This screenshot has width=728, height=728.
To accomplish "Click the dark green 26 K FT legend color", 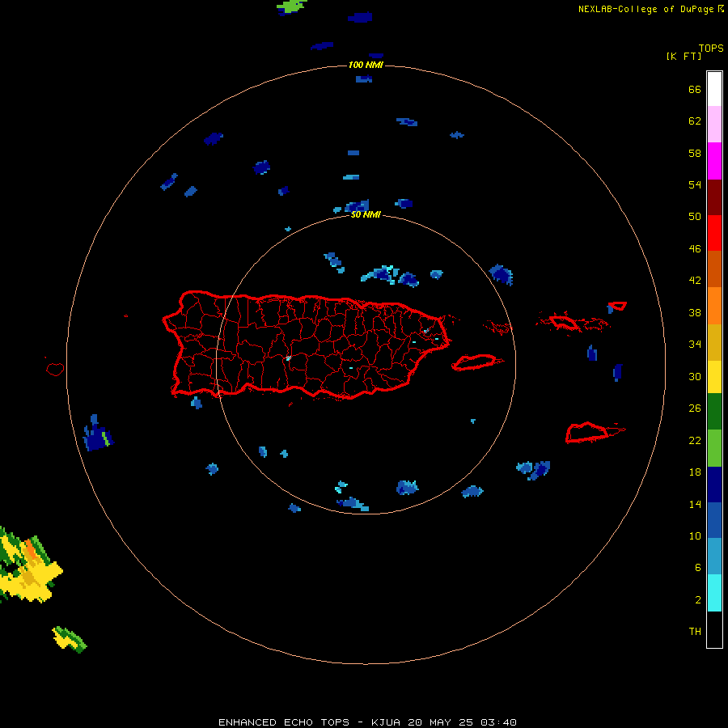I will 714,412.
